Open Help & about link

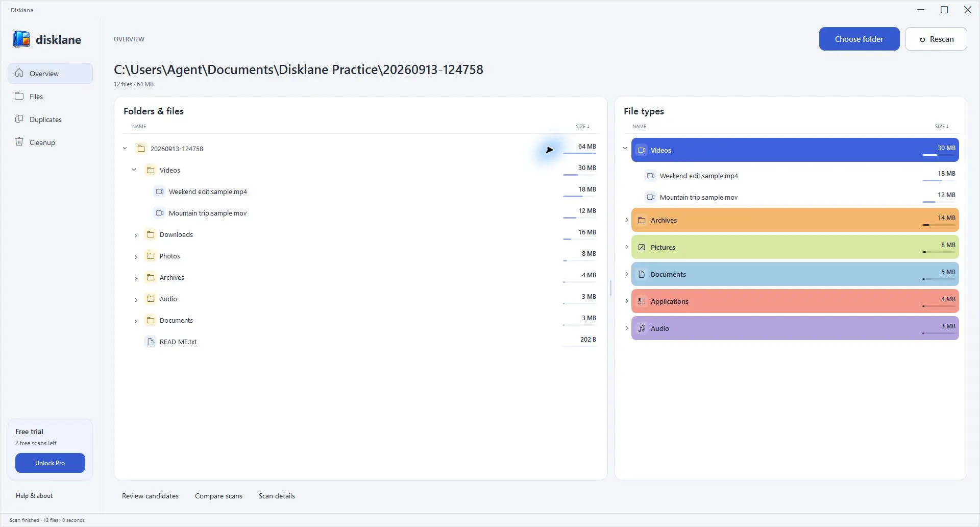pyautogui.click(x=34, y=495)
